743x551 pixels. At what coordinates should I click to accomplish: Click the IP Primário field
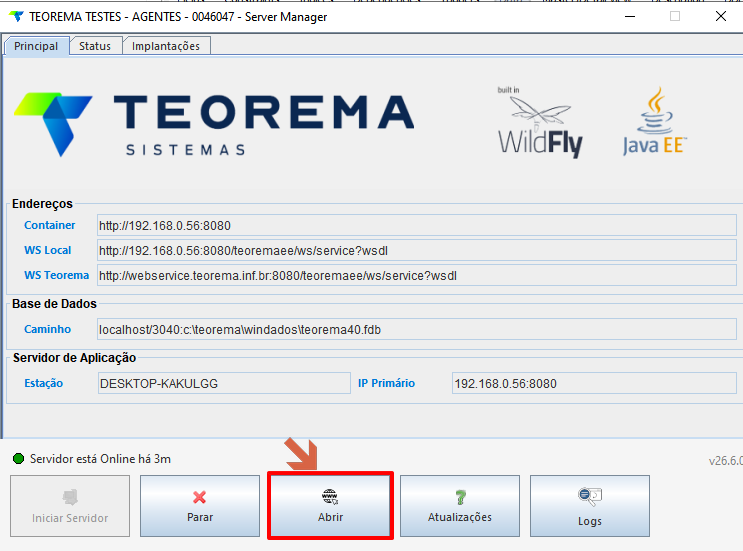click(594, 384)
